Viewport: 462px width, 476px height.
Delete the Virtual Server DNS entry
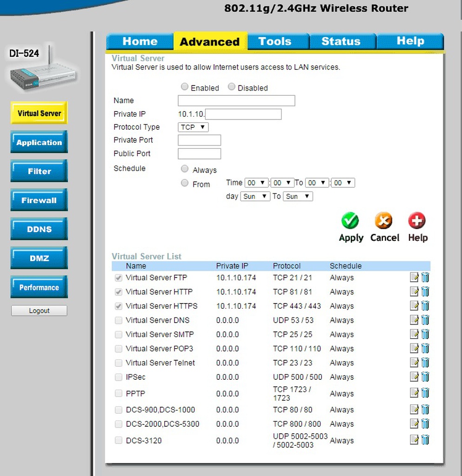coord(425,320)
